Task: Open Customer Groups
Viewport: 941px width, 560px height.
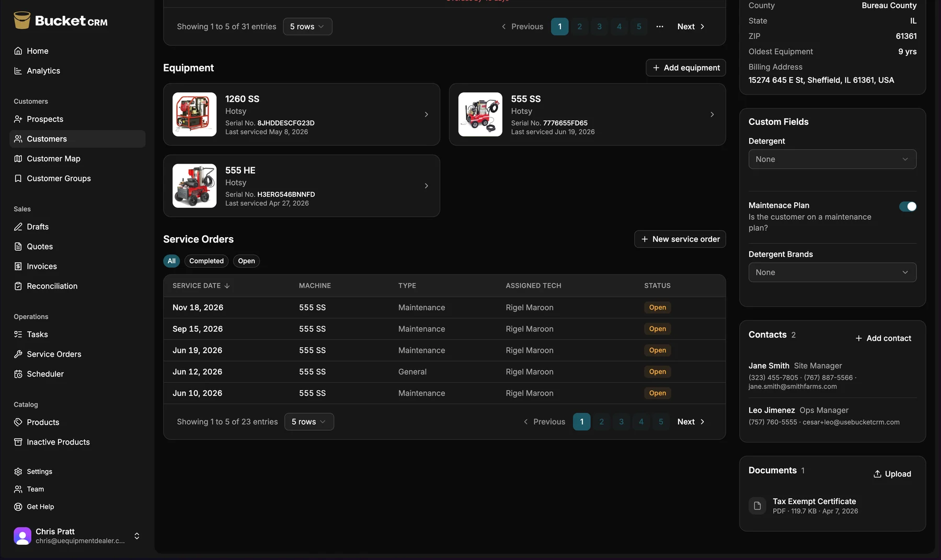Action: 77,179
